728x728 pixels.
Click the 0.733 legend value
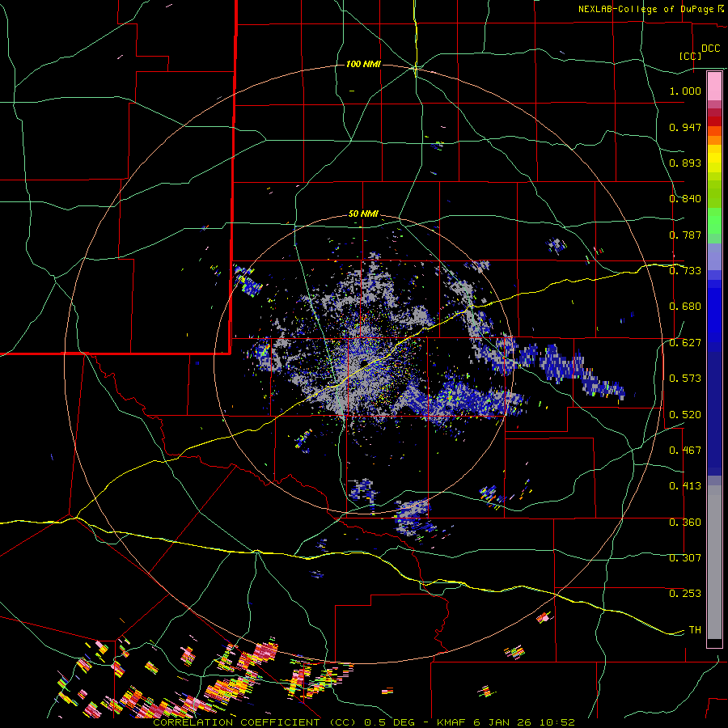(685, 271)
